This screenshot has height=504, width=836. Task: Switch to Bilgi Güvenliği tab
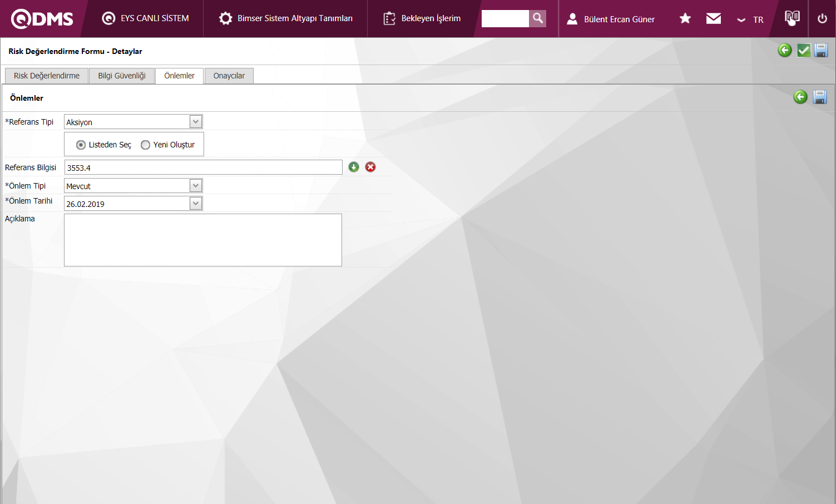pos(122,76)
